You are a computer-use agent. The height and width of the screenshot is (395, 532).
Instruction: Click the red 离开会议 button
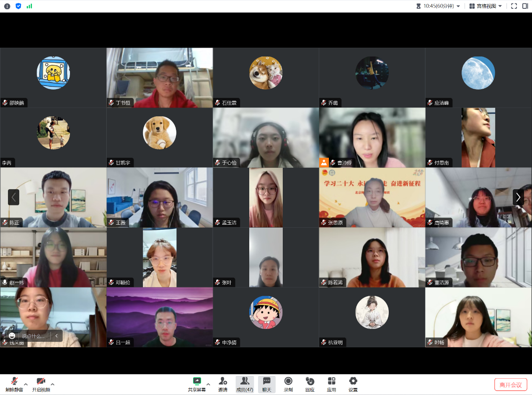point(511,385)
